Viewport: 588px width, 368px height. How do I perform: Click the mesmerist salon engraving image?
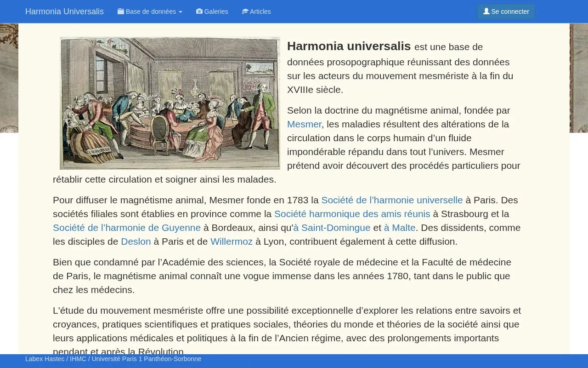[x=170, y=103]
